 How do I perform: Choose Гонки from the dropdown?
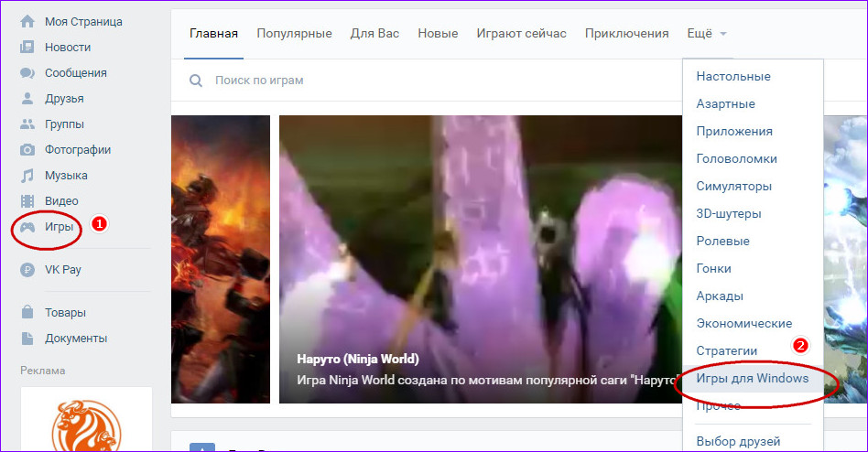(714, 268)
